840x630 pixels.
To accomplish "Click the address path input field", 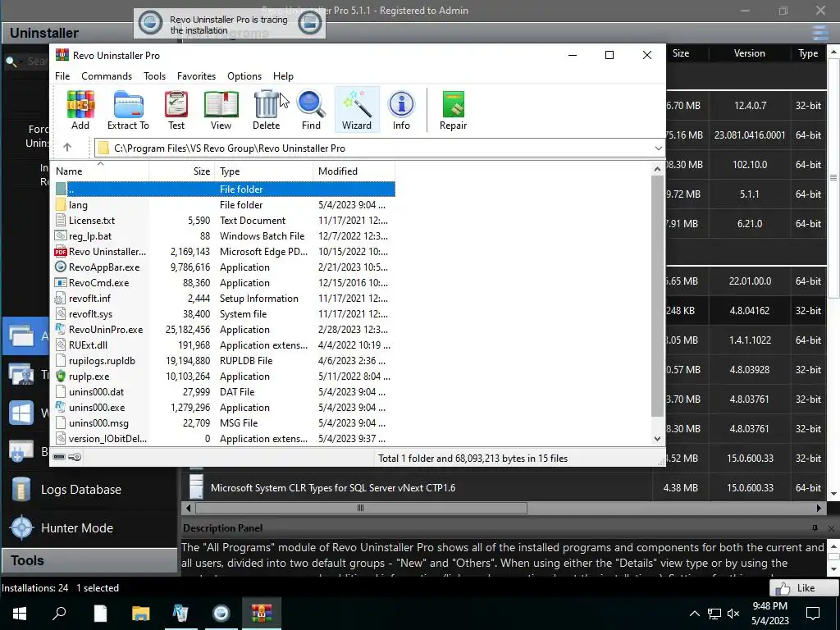I will click(x=379, y=148).
